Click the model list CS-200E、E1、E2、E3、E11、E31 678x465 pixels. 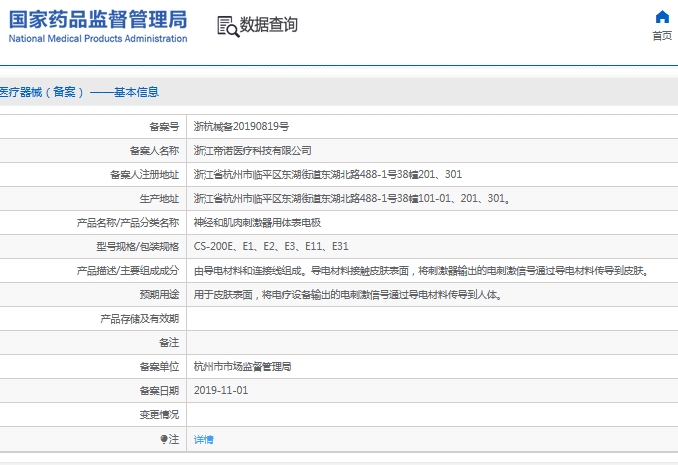[271, 247]
